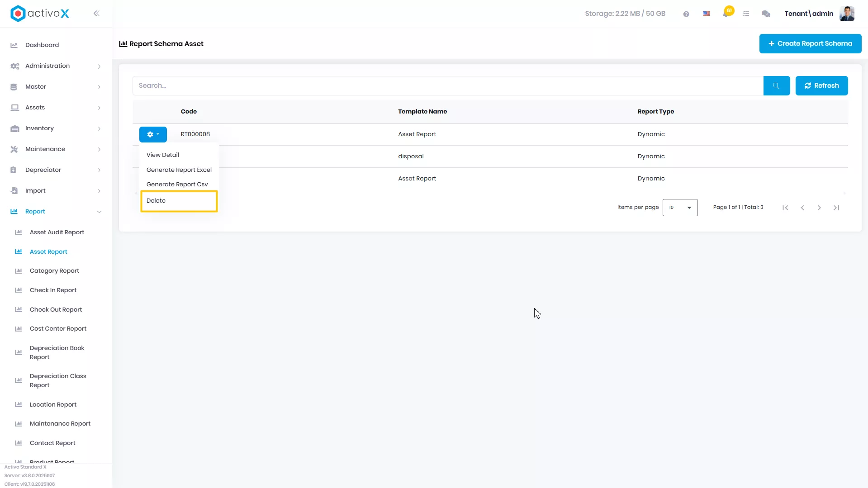Click the Location Report chart icon
868x488 pixels.
point(19,404)
